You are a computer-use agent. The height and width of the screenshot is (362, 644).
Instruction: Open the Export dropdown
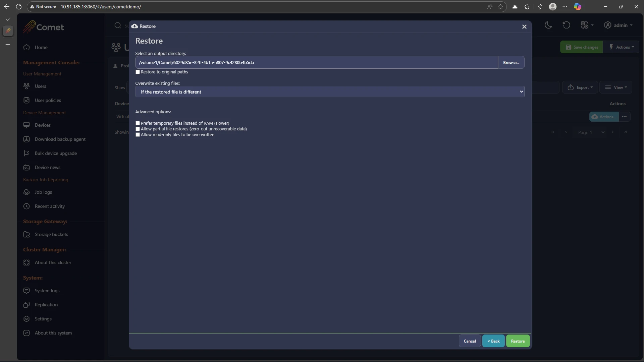(x=580, y=87)
